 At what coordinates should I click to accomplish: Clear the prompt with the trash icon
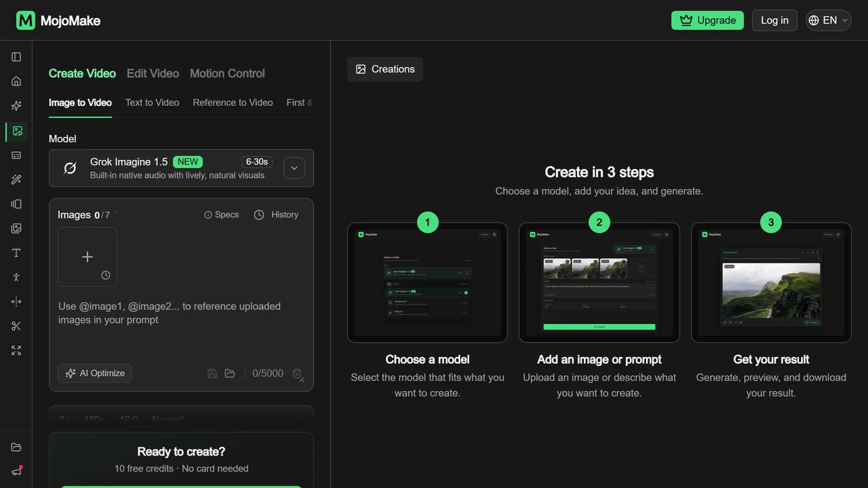[297, 373]
